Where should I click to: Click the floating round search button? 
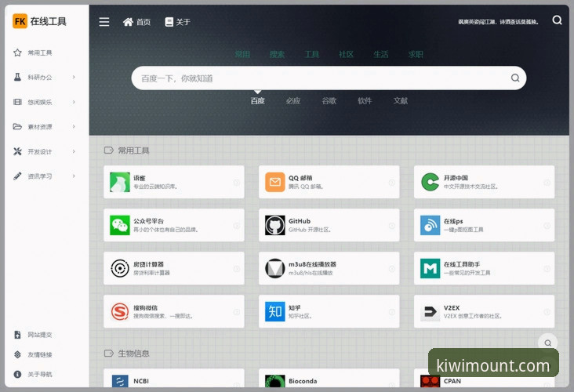click(547, 343)
